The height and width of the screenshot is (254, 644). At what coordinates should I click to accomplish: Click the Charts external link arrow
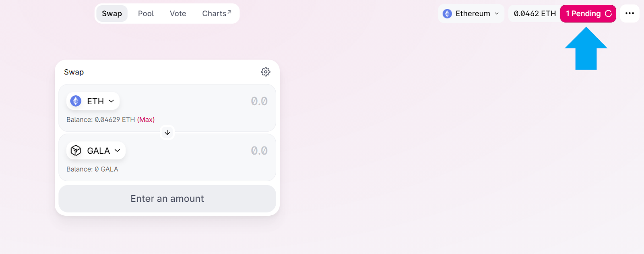point(229,12)
